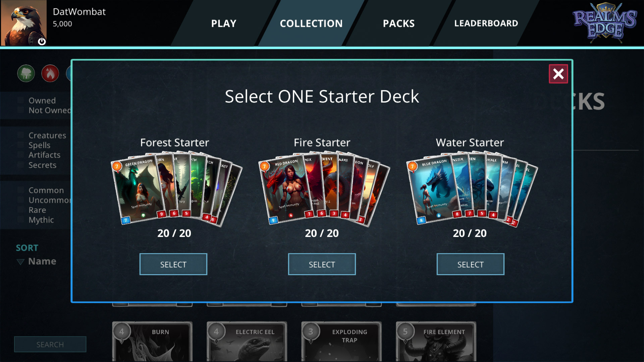Click the Realms Edge logo
The width and height of the screenshot is (644, 362).
[x=604, y=23]
